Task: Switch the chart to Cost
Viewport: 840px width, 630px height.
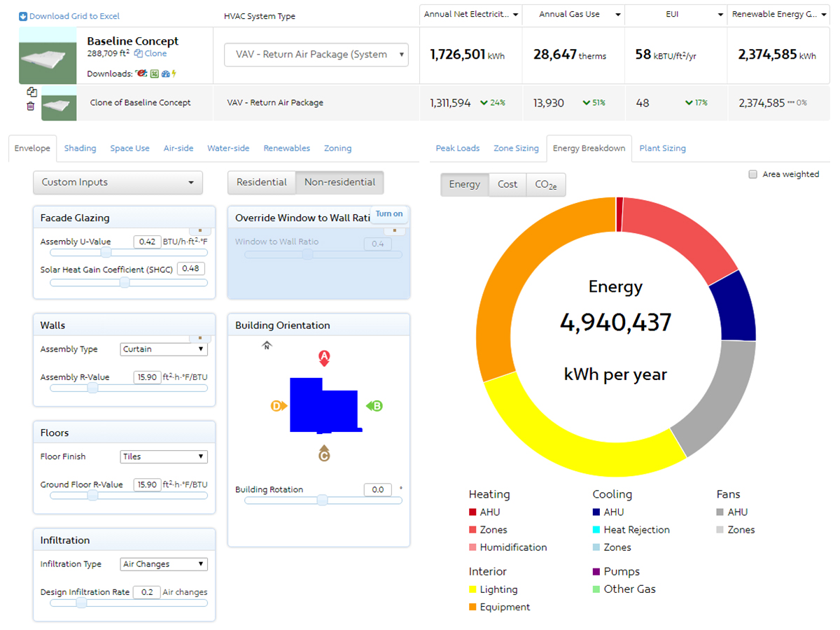Action: (507, 184)
